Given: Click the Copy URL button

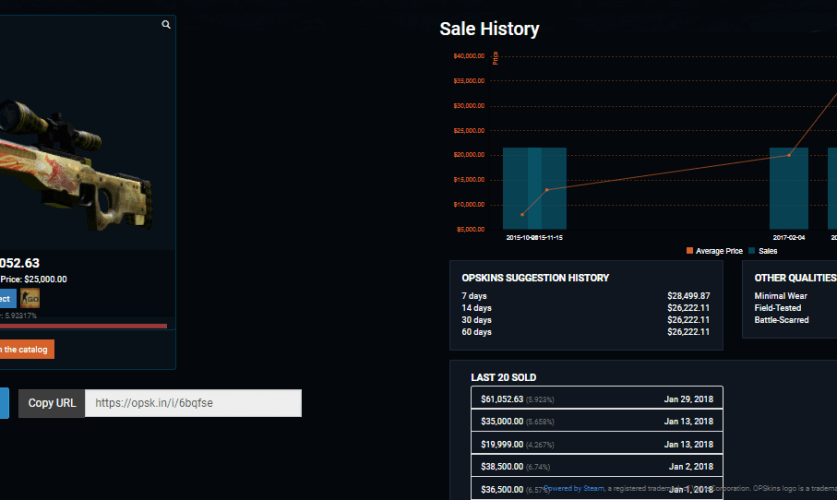Looking at the screenshot, I should click(51, 403).
